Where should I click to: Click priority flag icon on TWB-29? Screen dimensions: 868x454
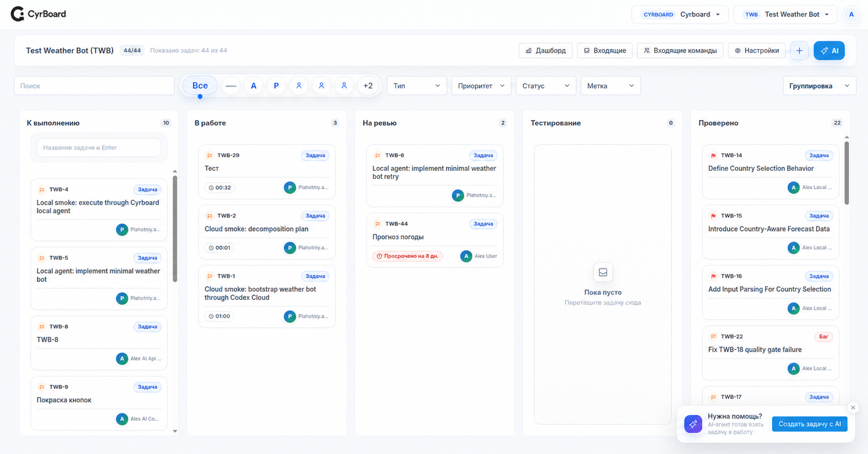pyautogui.click(x=210, y=156)
